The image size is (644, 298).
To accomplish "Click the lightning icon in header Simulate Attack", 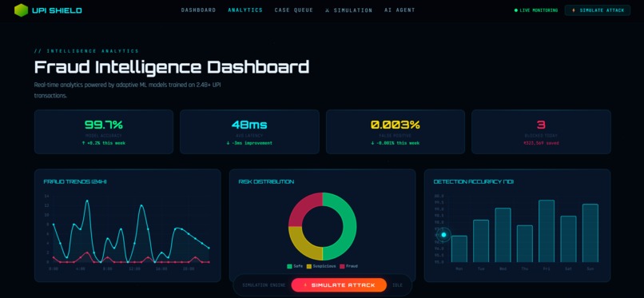I will (x=574, y=10).
